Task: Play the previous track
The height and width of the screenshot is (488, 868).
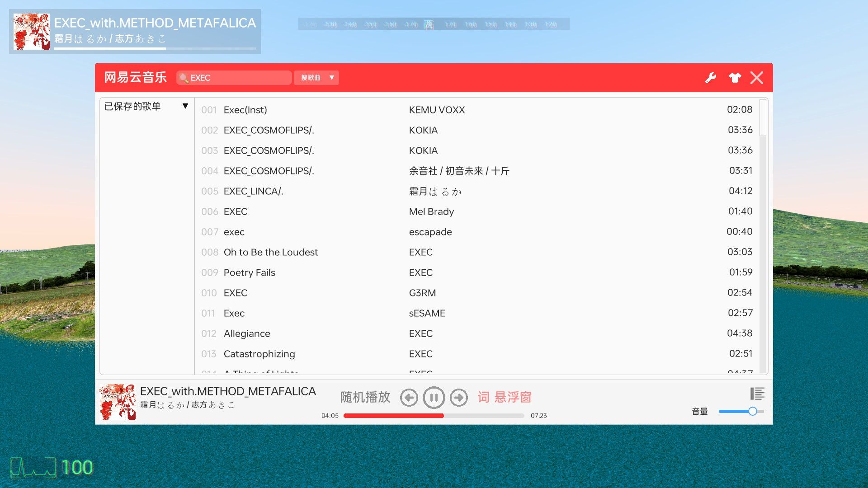Action: (x=409, y=398)
